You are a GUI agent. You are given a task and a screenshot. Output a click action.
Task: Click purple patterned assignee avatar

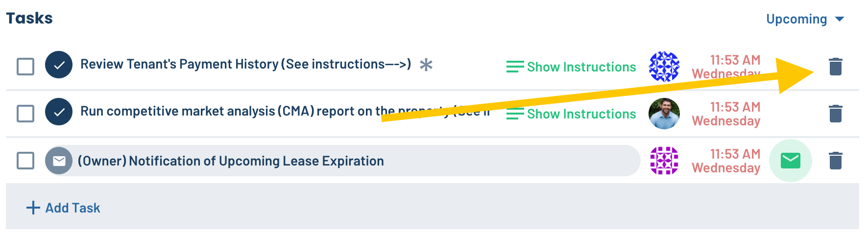pyautogui.click(x=664, y=161)
